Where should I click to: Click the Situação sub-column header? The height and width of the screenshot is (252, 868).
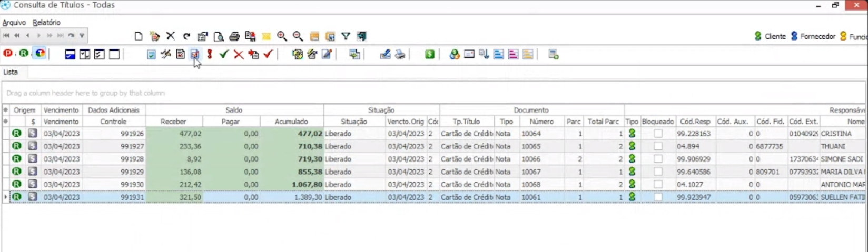coord(354,122)
